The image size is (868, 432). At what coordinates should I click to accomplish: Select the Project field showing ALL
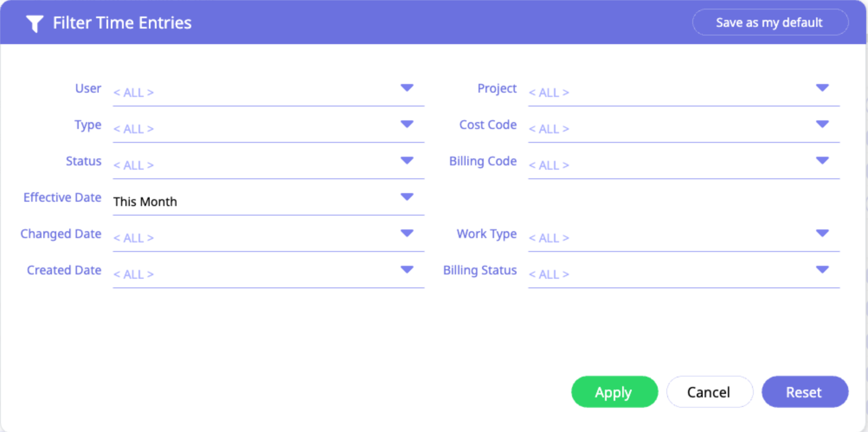tap(684, 93)
